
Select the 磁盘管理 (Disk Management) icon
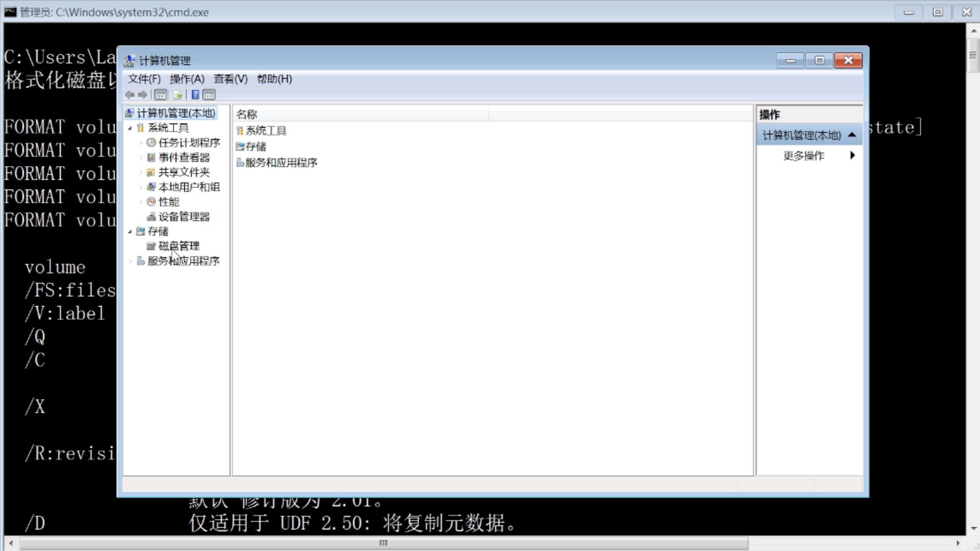[x=151, y=246]
